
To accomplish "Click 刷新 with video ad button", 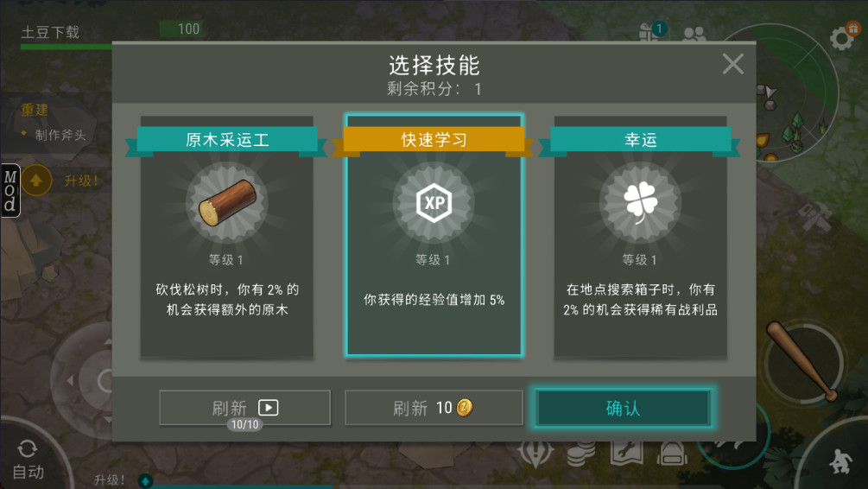I will [244, 408].
